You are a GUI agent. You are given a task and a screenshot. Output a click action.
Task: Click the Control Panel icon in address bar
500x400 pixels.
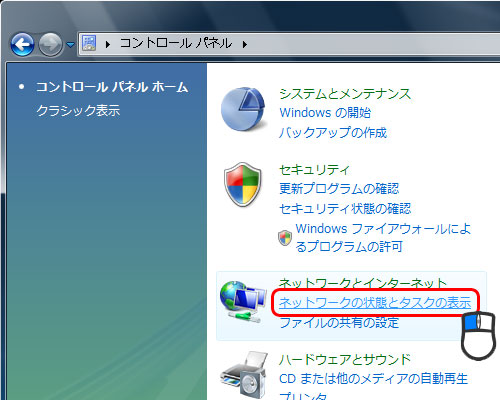point(89,43)
